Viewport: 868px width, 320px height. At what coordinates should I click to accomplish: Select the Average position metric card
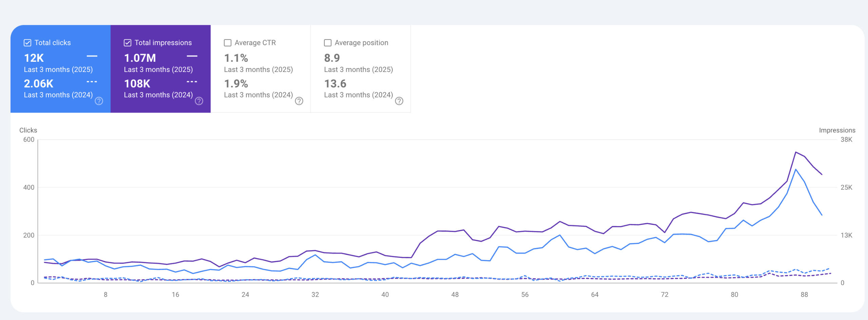(x=360, y=68)
